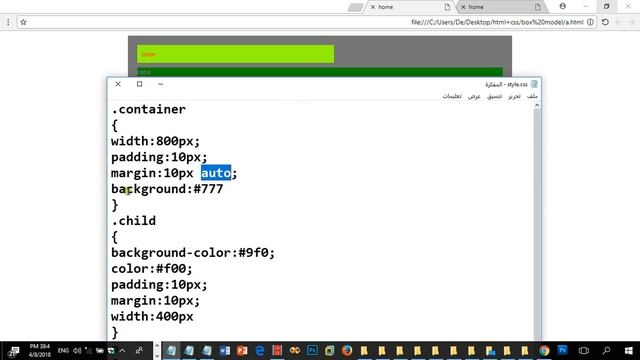Image resolution: width=640 pixels, height=360 pixels.
Task: Close the left 'home' tab
Action: click(373, 7)
